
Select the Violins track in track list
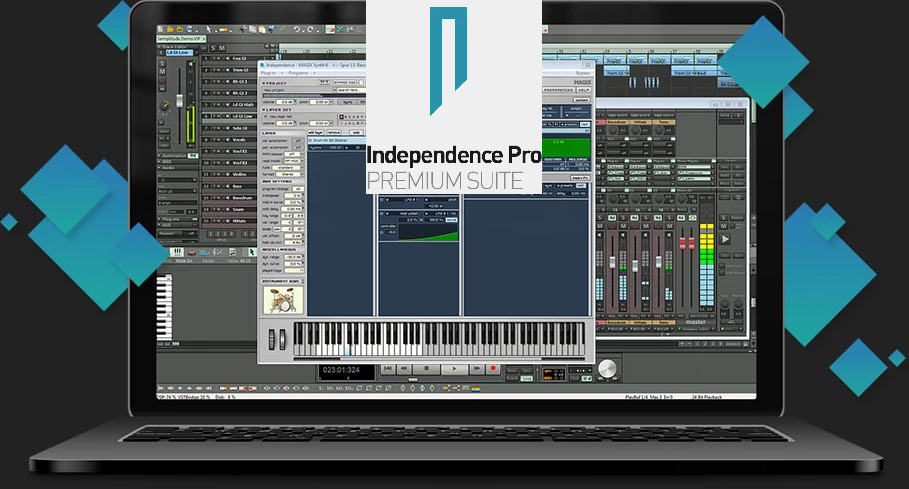coord(239,174)
